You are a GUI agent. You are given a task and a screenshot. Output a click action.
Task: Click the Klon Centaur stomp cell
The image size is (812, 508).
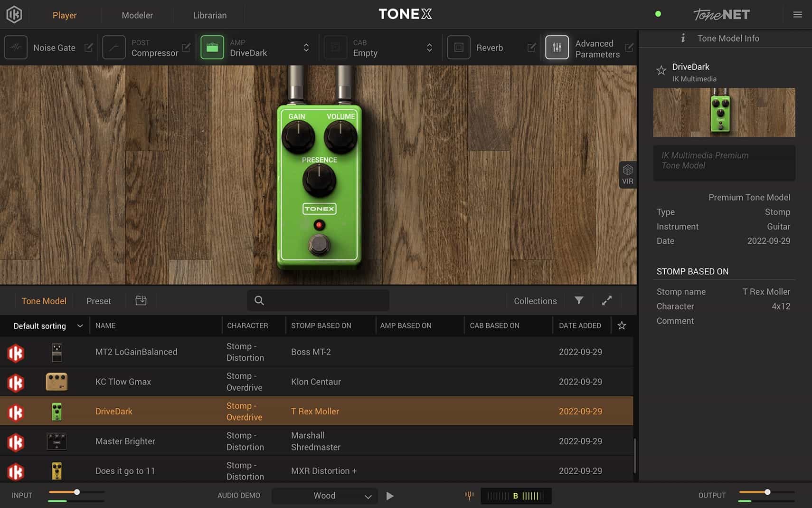point(316,382)
